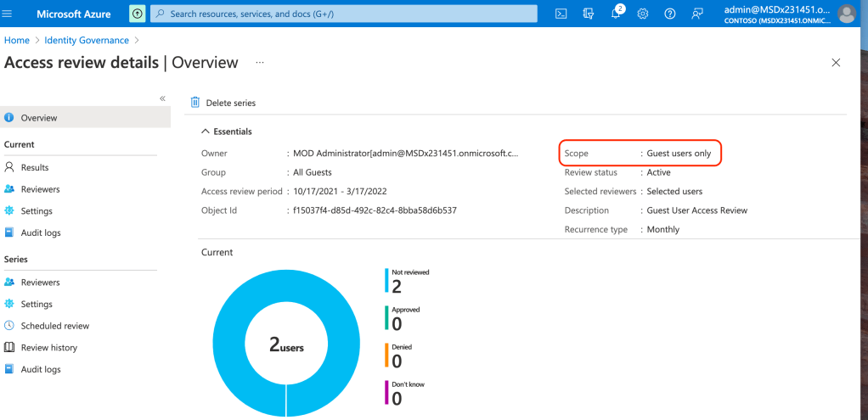
Task: Open Scheduled review under Series
Action: pyautogui.click(x=54, y=326)
